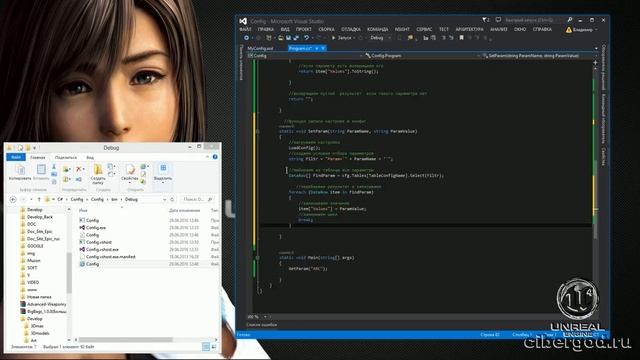The width and height of the screenshot is (640, 360).
Task: Click the feedback speech bubble icon in Visual Studio title bar
Action: coord(498,20)
